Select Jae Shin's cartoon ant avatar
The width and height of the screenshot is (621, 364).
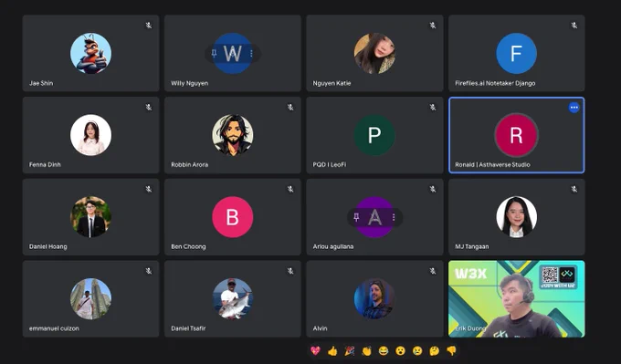coord(90,54)
